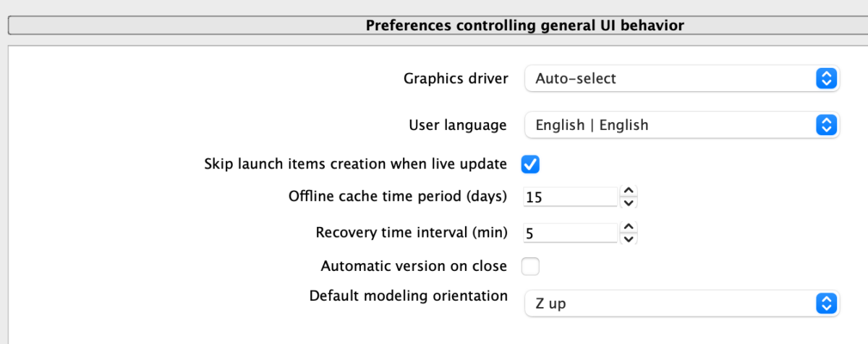
Task: Click the Skip launch items creation label
Action: click(356, 164)
